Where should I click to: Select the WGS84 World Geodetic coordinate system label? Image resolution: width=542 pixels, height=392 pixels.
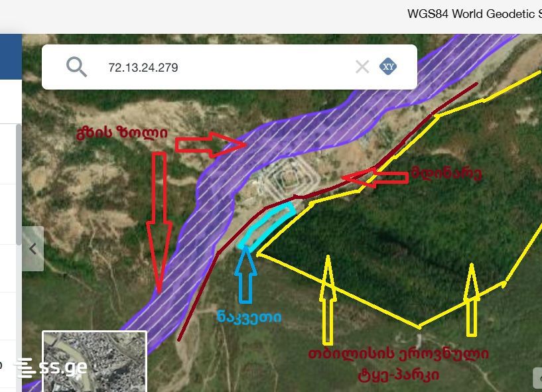pyautogui.click(x=474, y=14)
